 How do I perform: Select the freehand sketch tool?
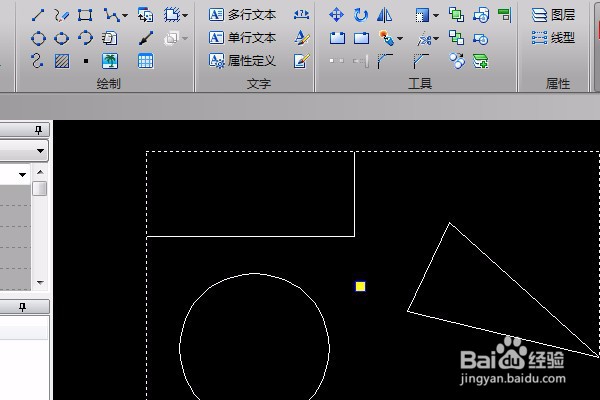(x=62, y=15)
